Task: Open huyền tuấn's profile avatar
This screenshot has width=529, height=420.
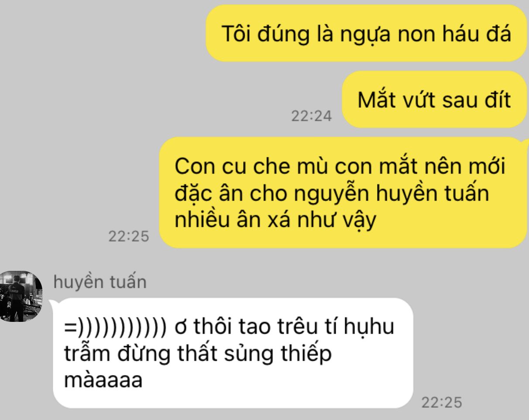Action: (x=21, y=296)
